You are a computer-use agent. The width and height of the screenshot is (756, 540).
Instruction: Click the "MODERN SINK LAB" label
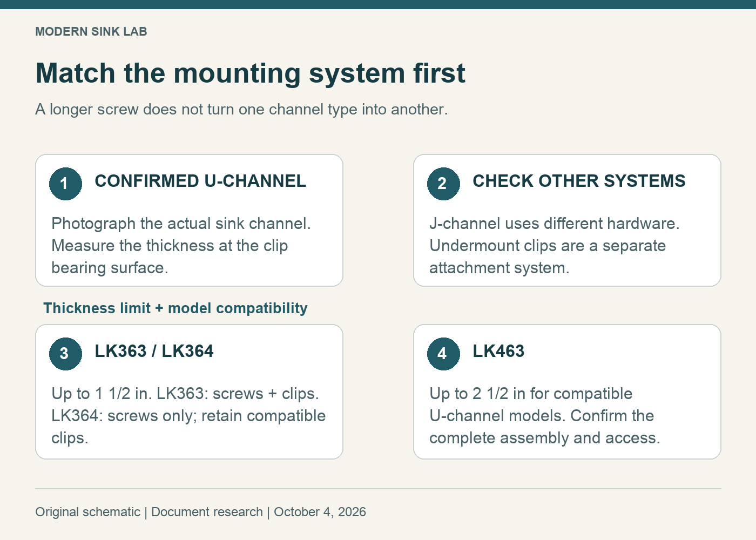(91, 31)
